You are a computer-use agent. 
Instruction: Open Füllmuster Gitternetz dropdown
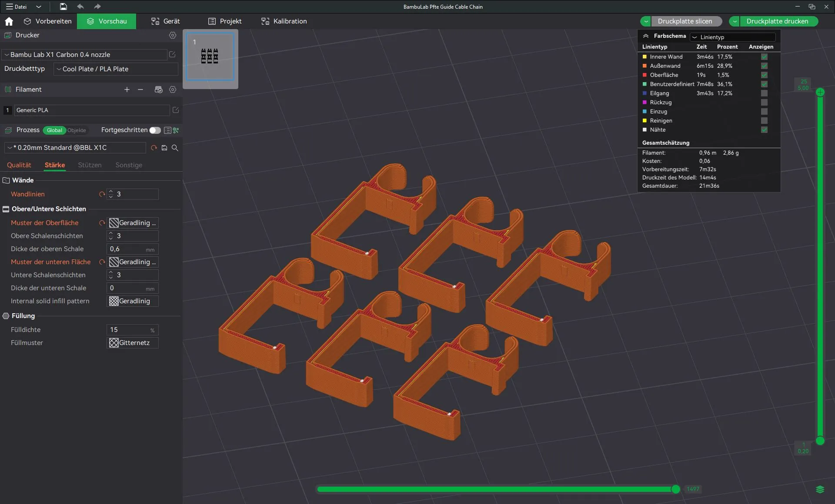(133, 343)
